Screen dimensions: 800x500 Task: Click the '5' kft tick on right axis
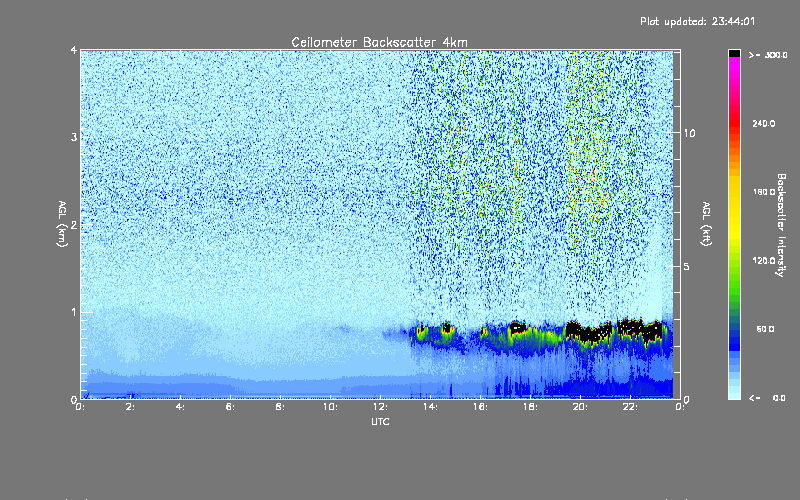[x=686, y=266]
